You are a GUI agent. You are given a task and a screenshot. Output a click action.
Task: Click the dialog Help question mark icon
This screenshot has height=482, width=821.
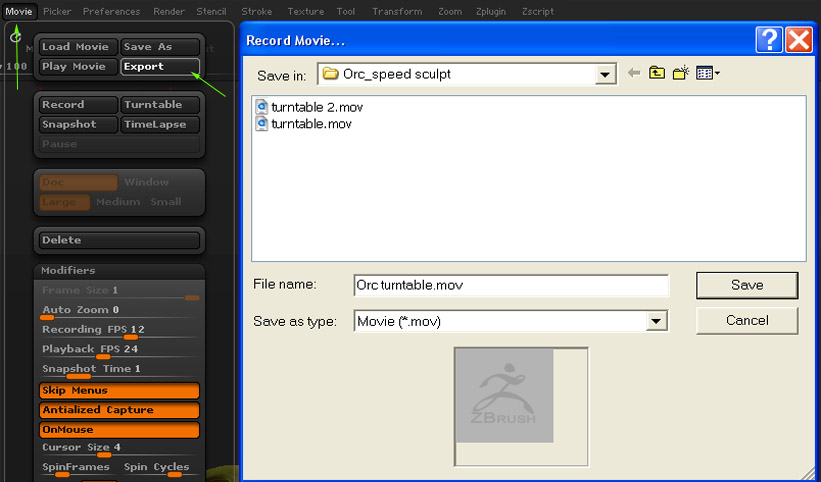[769, 40]
